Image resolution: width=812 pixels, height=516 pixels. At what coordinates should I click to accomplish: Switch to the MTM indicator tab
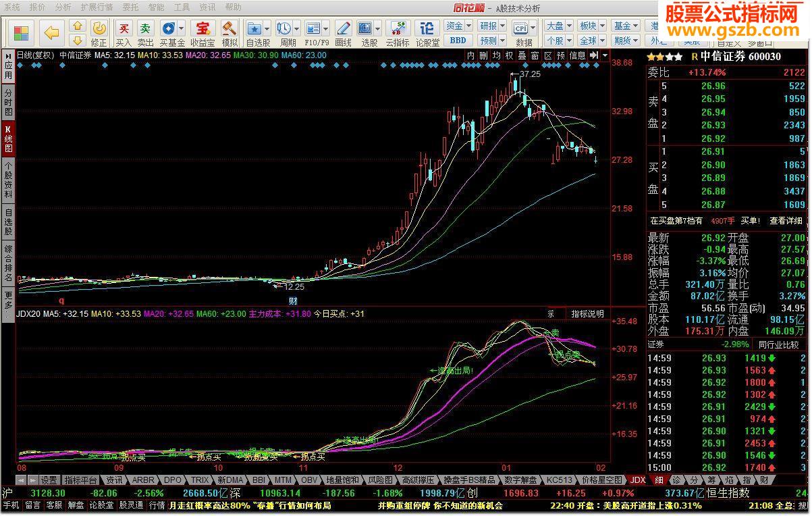(x=283, y=480)
